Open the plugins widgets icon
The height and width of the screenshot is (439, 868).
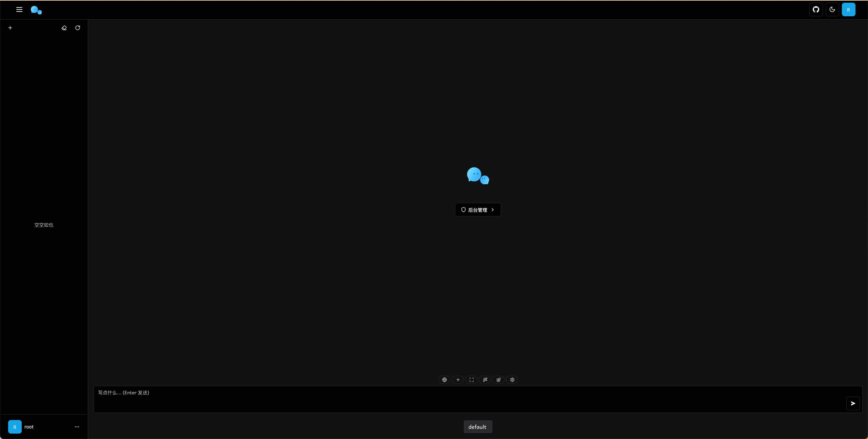498,380
